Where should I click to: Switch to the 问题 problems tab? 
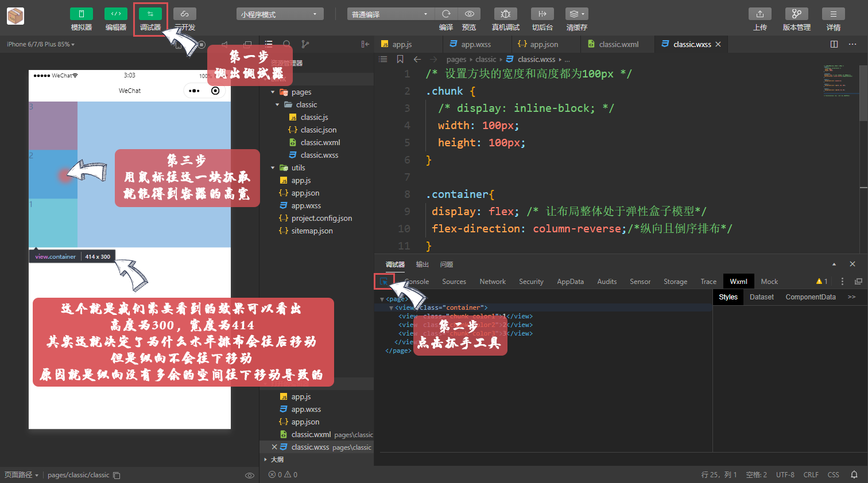pos(447,264)
